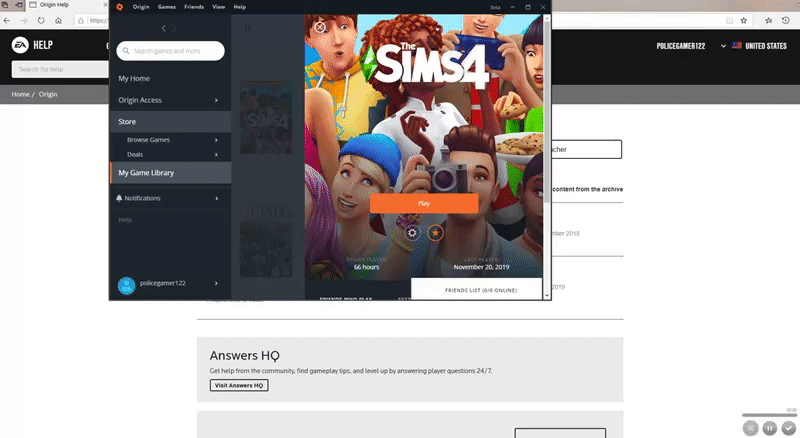Open the View menu in Origin
The width and height of the screenshot is (800, 438).
click(x=218, y=7)
